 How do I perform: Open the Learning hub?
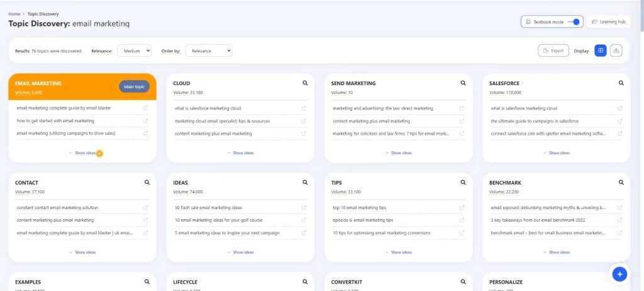(608, 22)
